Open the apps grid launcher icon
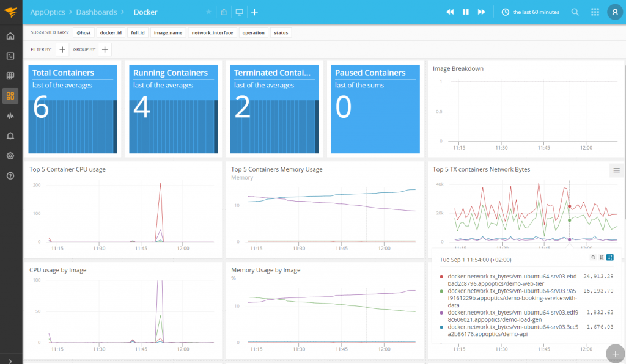The height and width of the screenshot is (364, 626). coord(595,12)
